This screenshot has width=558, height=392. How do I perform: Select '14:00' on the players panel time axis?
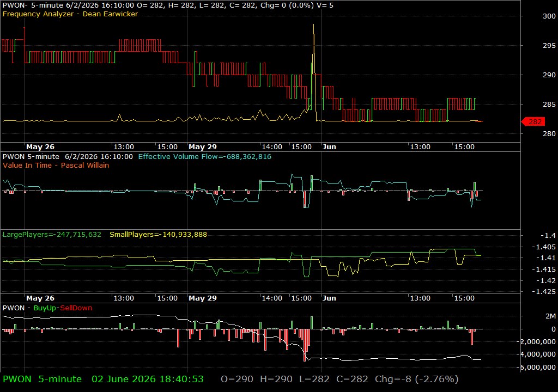coord(272,298)
